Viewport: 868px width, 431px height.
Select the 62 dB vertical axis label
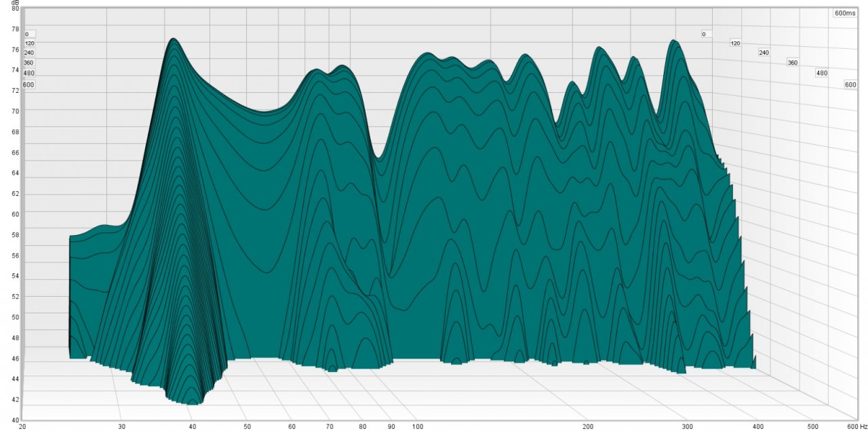point(15,194)
